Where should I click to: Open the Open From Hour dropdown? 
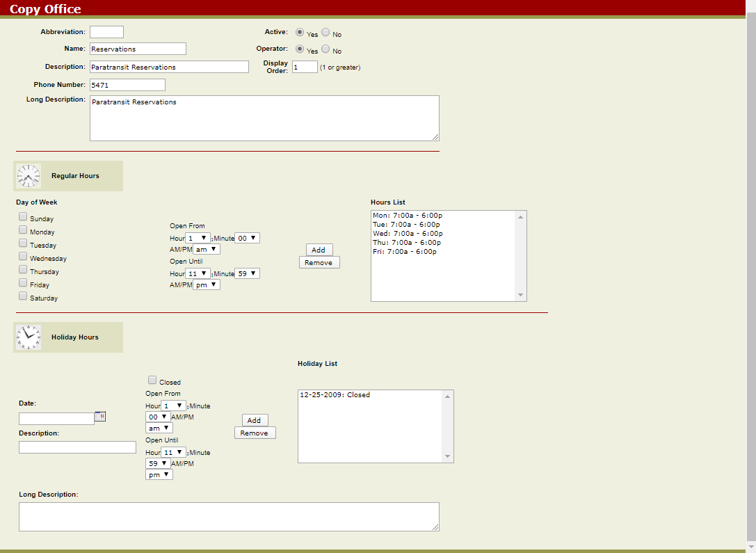(199, 237)
